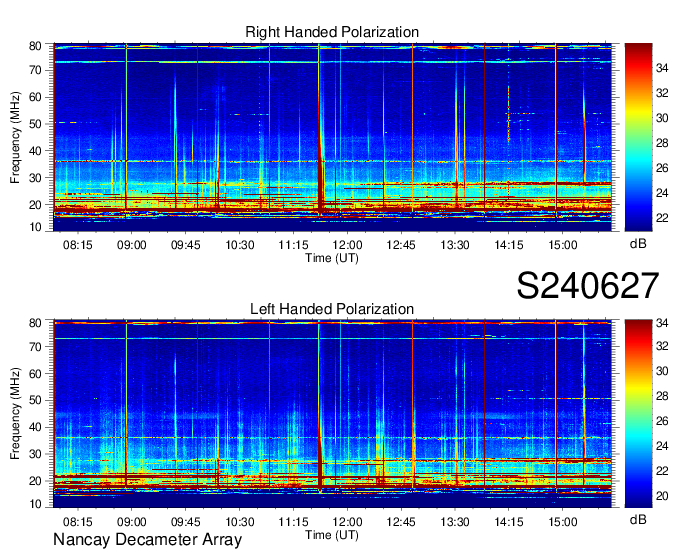The image size is (680, 552).
Task: Click 50 MHz tick on Right Handed frequency axis
Action: (x=35, y=124)
